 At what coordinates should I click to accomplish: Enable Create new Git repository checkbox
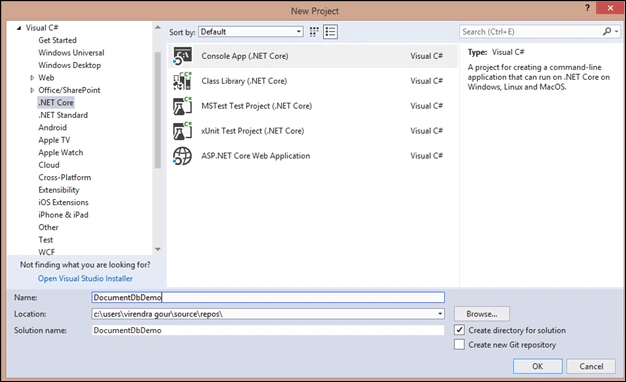(x=460, y=344)
